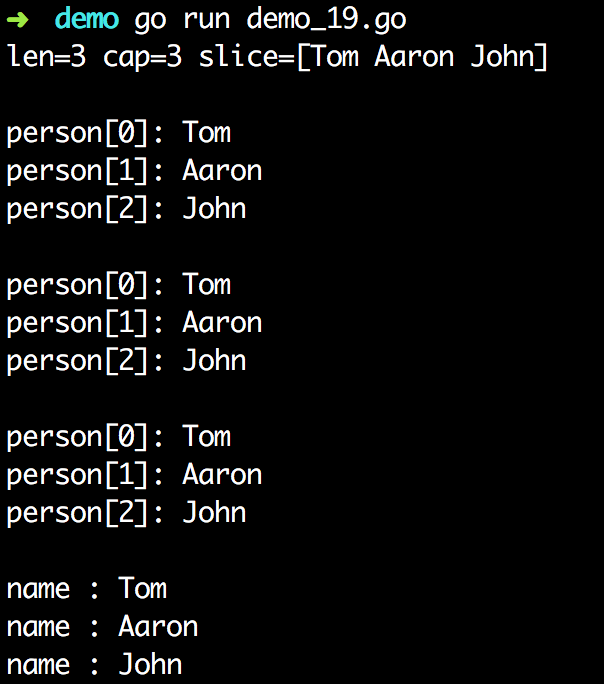
Task: Click the slice=[Tom Aaron John] output
Action: 373,57
